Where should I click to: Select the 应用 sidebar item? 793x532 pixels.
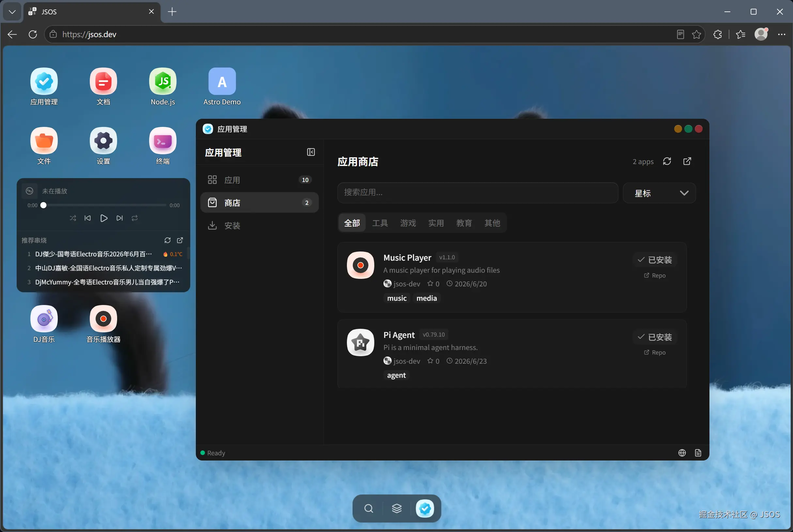pos(259,180)
